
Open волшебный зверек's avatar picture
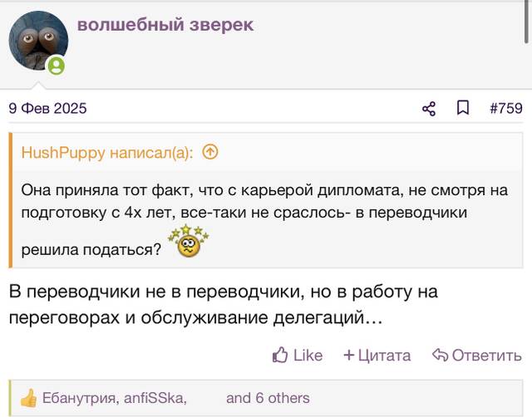point(38,41)
